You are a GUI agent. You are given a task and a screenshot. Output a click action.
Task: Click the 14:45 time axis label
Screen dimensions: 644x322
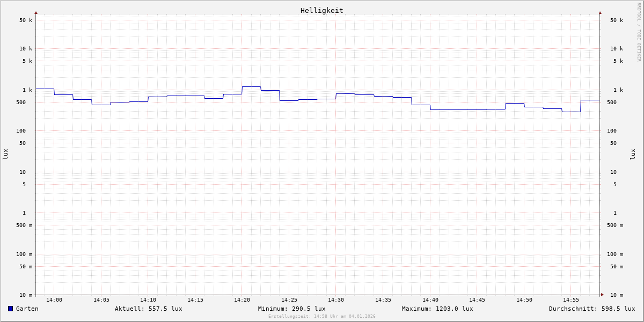477,300
